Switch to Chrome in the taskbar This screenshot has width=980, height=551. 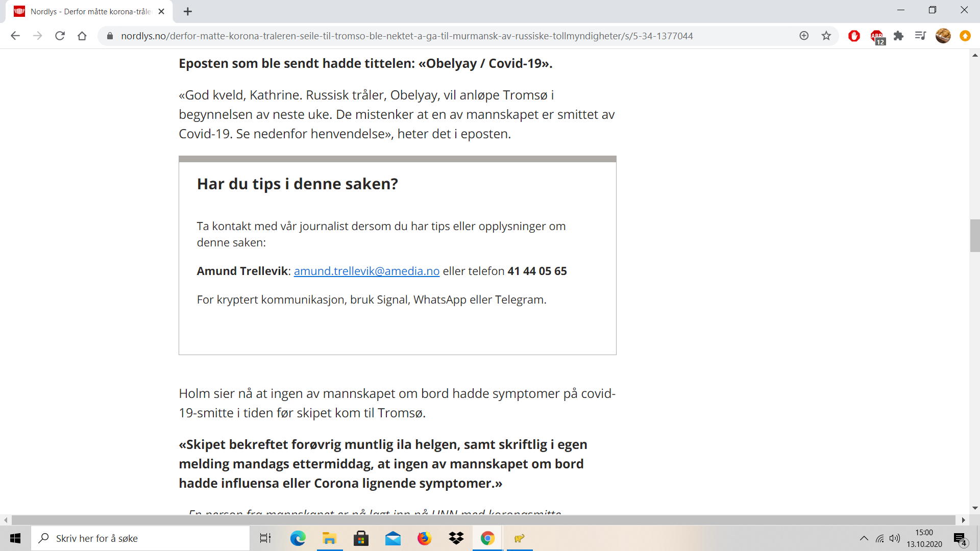click(x=488, y=538)
